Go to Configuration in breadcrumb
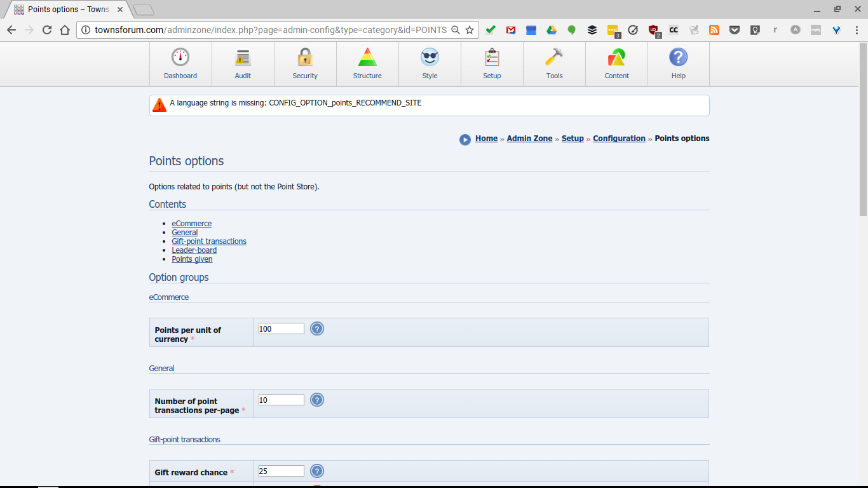The width and height of the screenshot is (868, 488). point(619,139)
